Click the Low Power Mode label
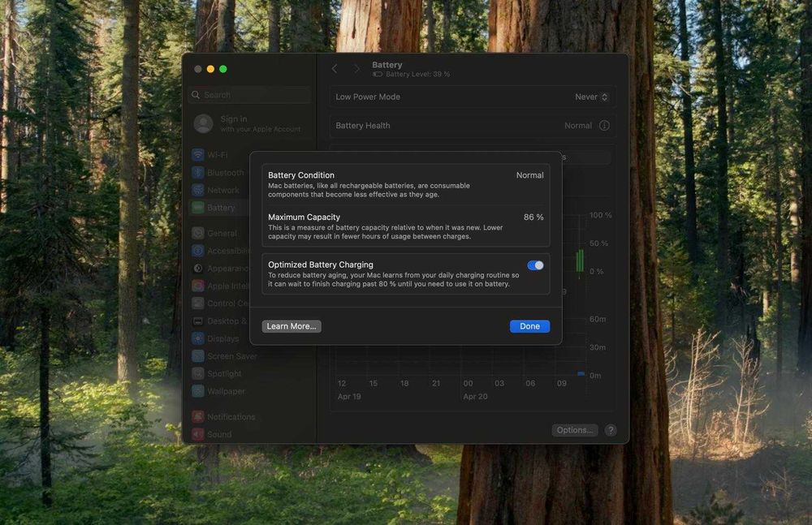 click(368, 97)
